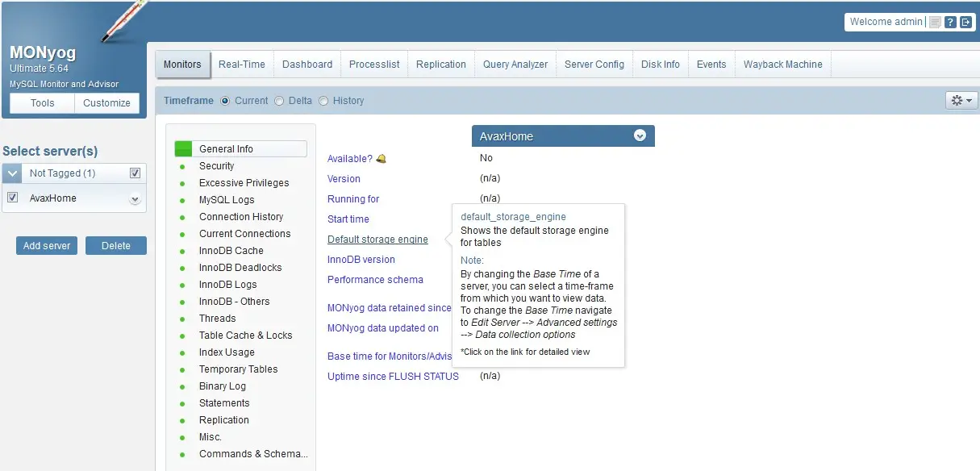
Task: Click the bell icon next to Available?
Action: (381, 159)
